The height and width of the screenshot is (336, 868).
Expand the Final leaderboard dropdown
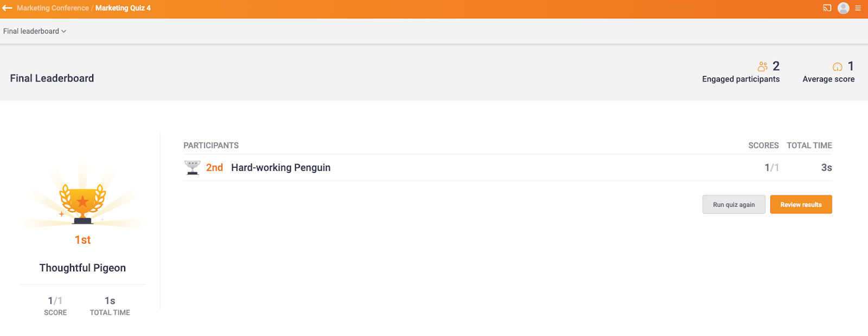(x=35, y=31)
